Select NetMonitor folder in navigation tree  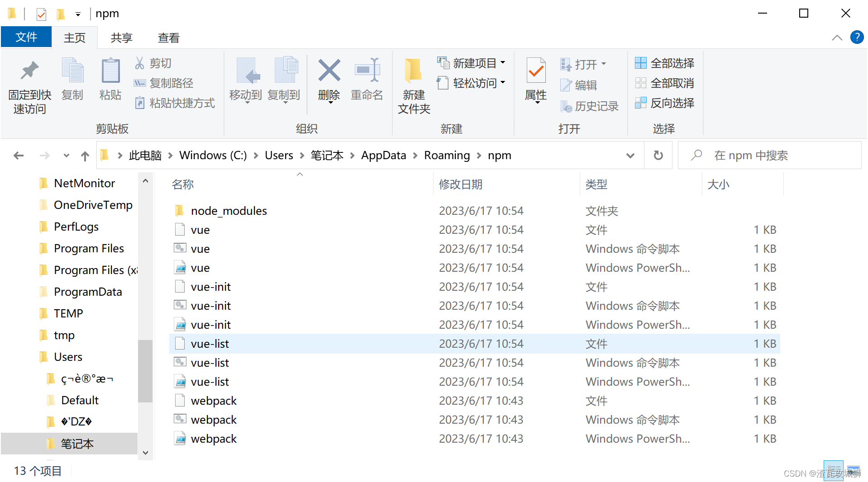[84, 184]
